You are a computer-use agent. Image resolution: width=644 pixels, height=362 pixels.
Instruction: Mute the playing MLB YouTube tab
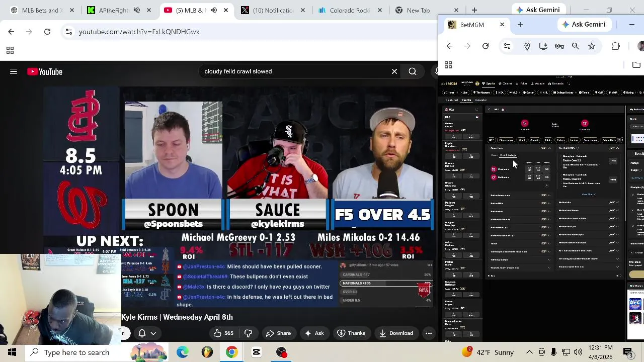(x=214, y=10)
